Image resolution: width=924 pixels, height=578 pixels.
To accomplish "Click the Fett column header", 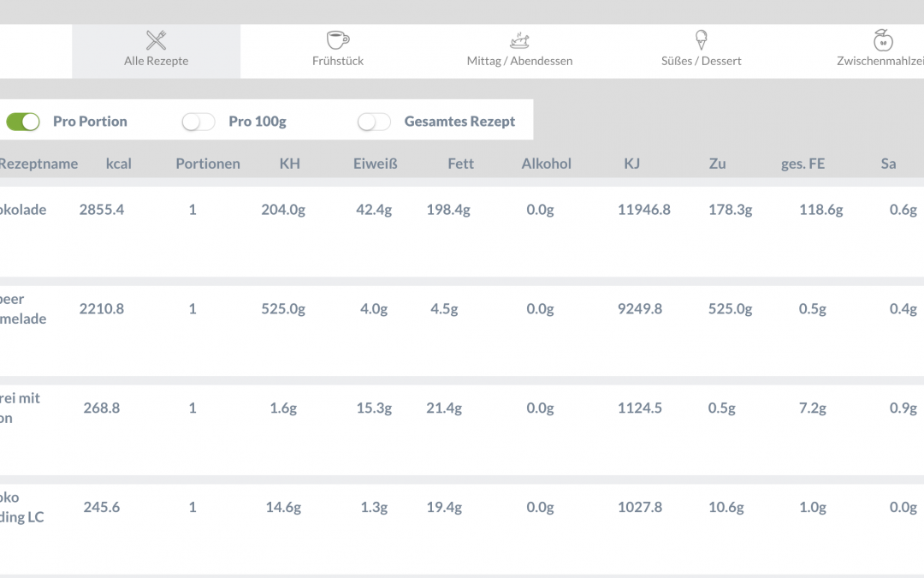I will (460, 164).
